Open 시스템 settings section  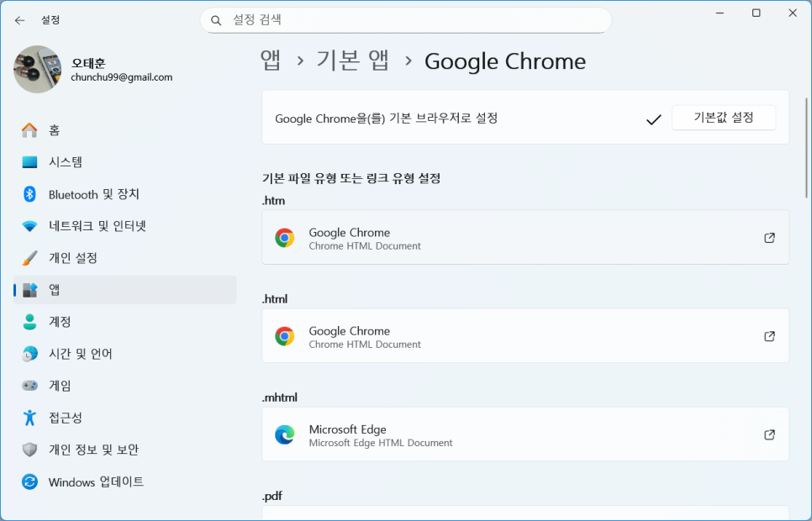[x=124, y=162]
